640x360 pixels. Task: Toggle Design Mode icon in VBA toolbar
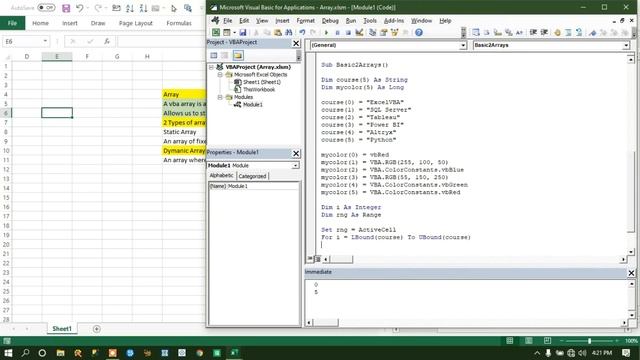[359, 33]
